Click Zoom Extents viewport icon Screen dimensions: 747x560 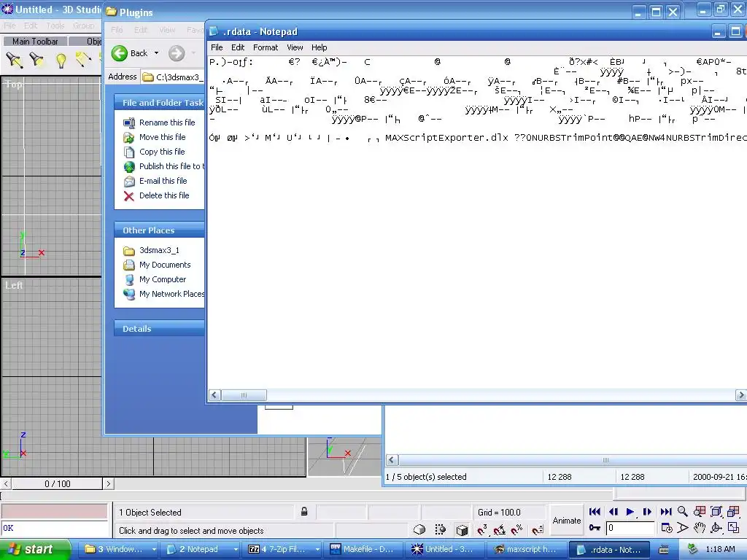click(716, 512)
